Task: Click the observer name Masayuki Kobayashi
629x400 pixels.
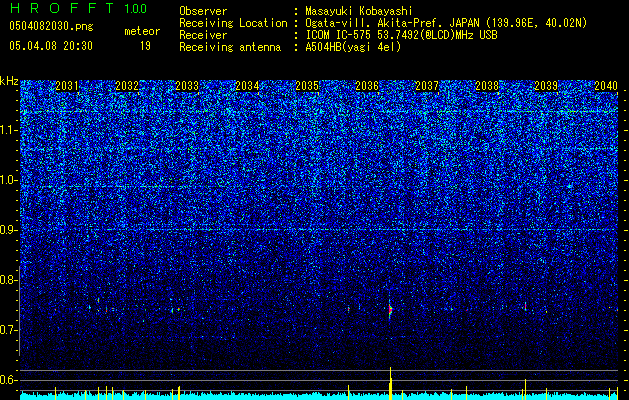Action: 359,11
